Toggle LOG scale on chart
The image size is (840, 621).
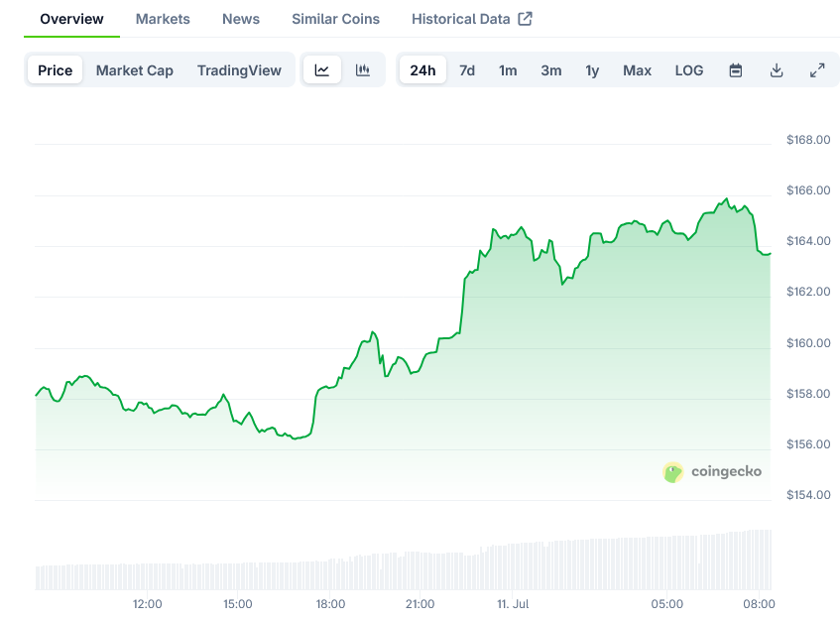coord(689,70)
